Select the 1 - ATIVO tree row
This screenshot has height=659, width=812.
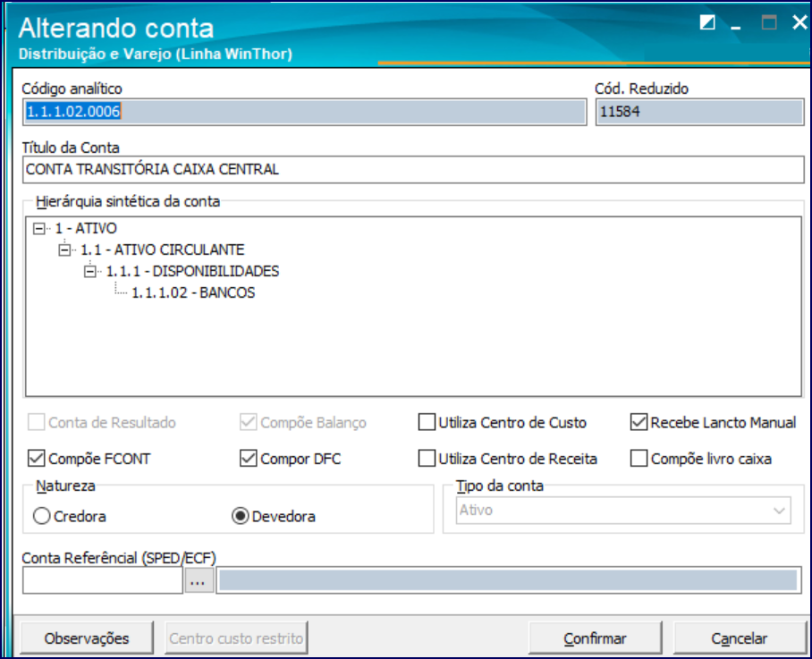[x=86, y=228]
